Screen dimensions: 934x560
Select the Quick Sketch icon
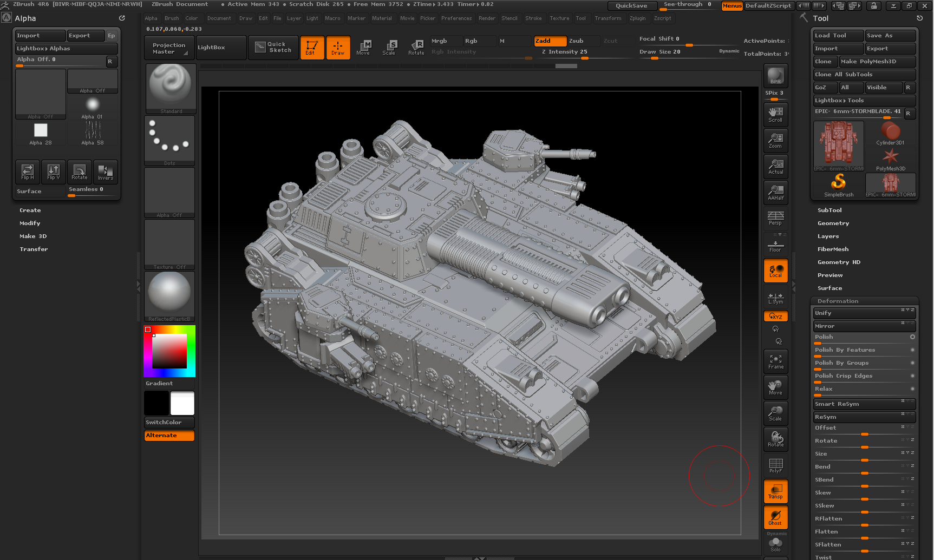(273, 47)
